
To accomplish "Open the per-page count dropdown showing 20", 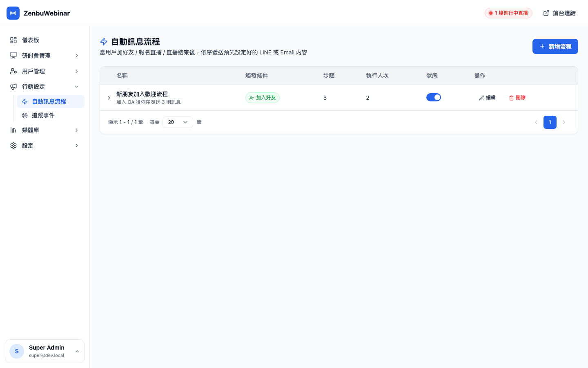I will (178, 122).
